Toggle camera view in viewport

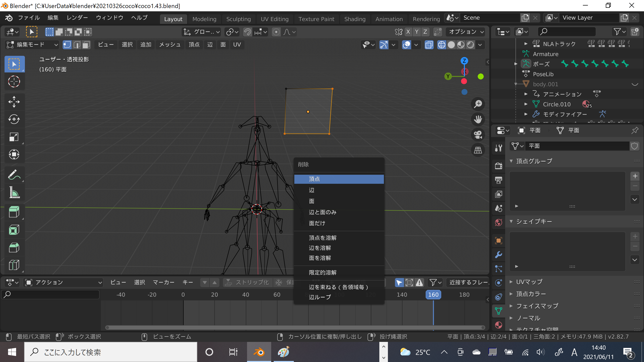478,134
